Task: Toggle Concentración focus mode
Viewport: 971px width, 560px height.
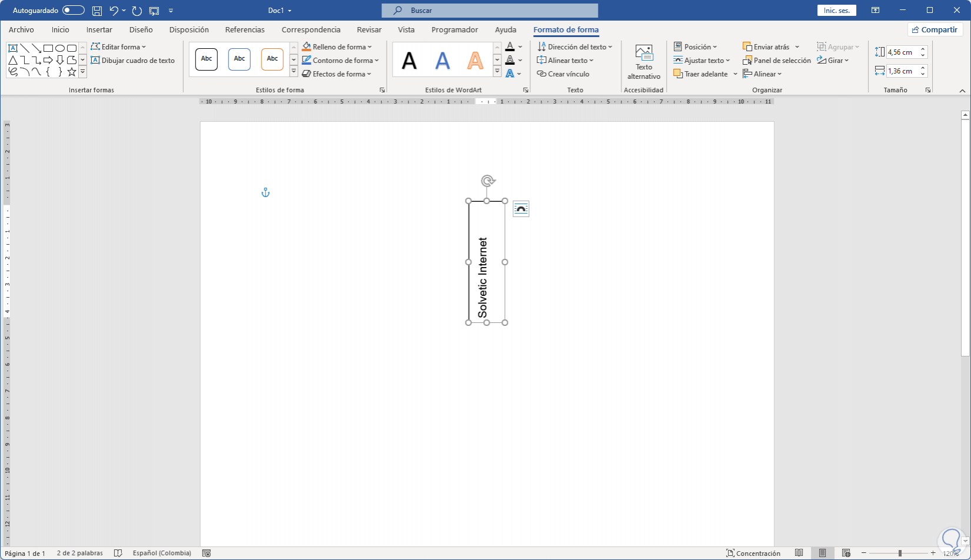Action: pos(753,553)
